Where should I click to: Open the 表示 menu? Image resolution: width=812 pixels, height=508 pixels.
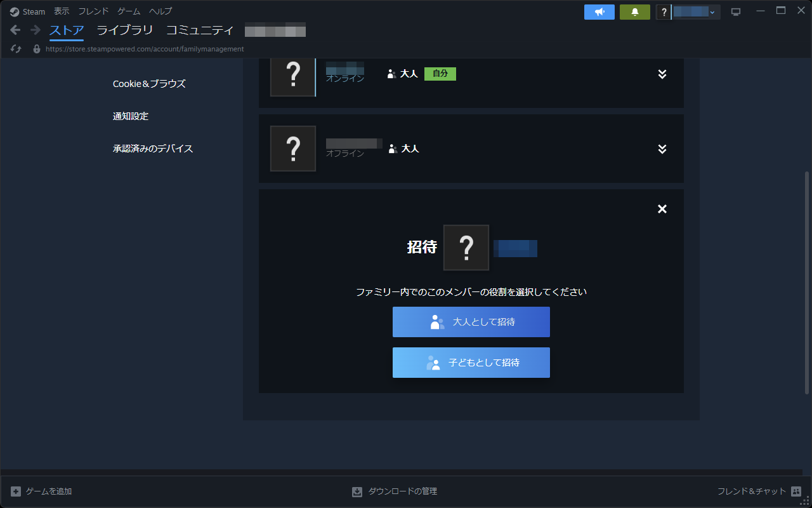click(62, 11)
